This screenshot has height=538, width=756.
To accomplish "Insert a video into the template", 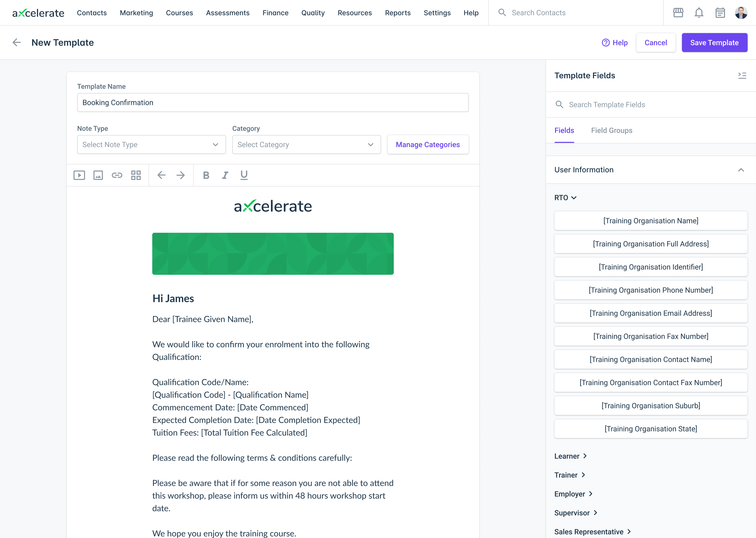I will click(x=79, y=175).
